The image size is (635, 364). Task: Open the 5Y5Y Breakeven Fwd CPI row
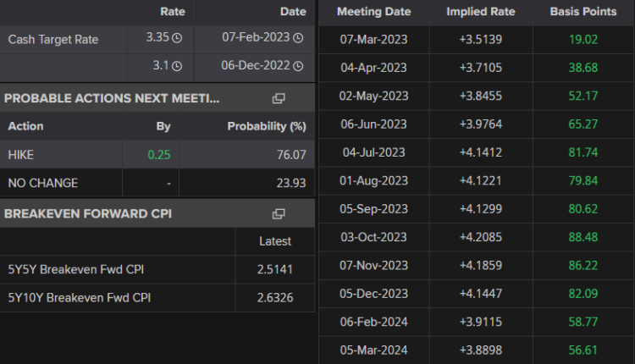click(x=77, y=269)
